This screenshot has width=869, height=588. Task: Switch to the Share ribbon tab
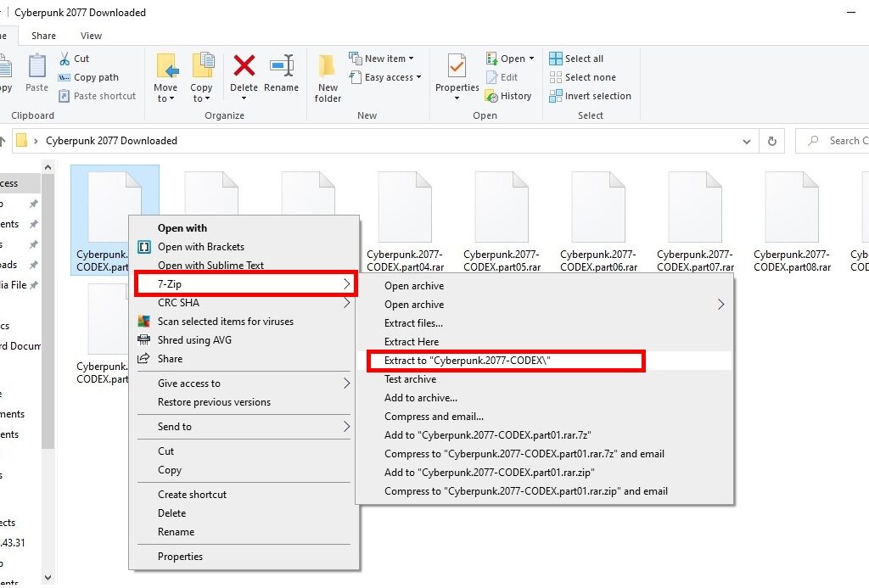click(43, 36)
